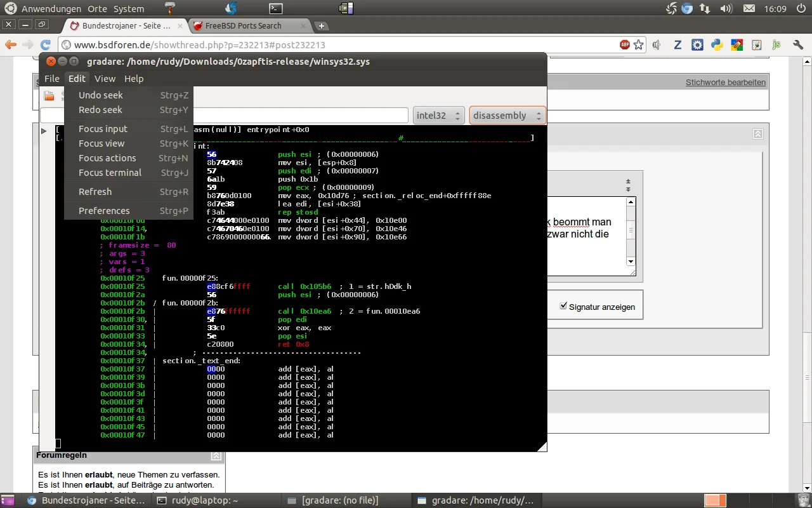
Task: Go back in browser history
Action: pos(10,44)
